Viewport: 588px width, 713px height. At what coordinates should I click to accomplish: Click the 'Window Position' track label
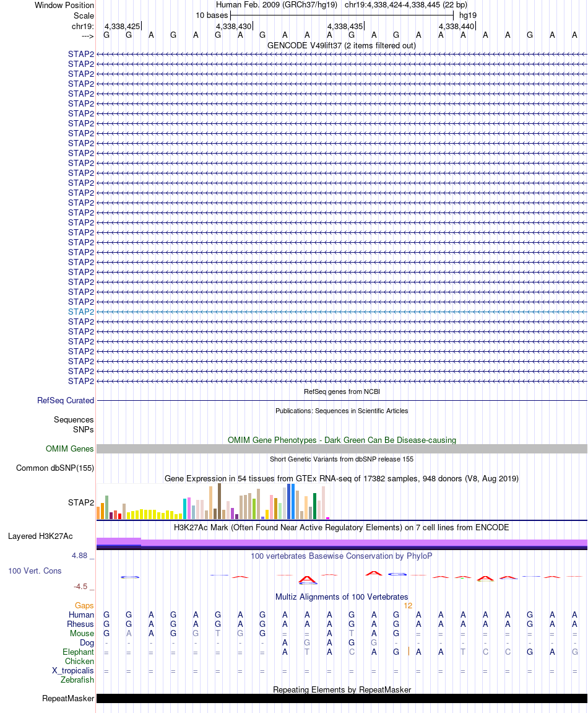click(64, 6)
